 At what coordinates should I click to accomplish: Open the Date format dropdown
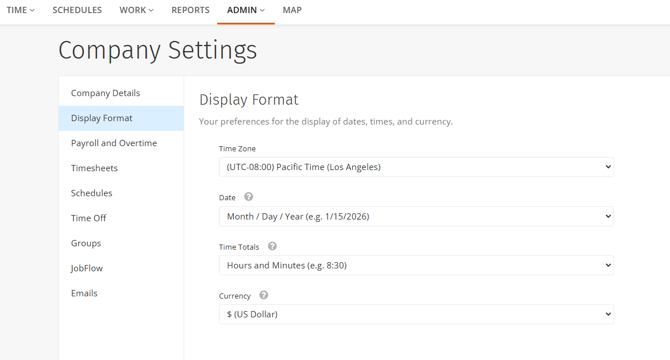click(x=416, y=217)
